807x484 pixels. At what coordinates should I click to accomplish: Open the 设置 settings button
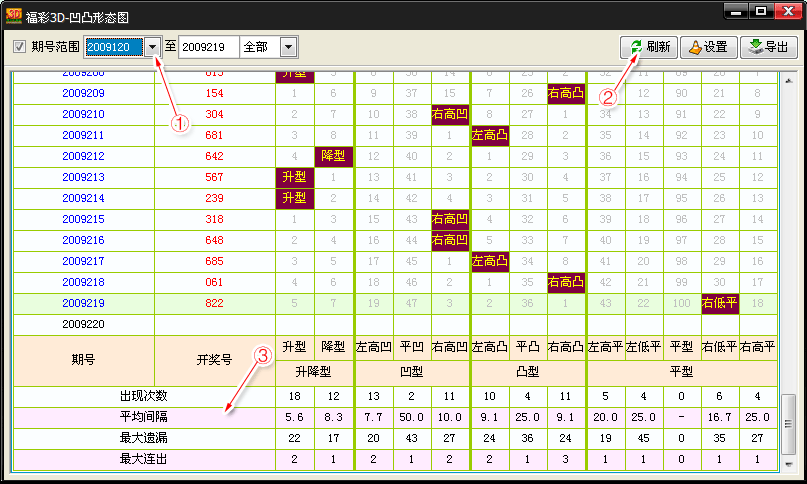tap(708, 47)
